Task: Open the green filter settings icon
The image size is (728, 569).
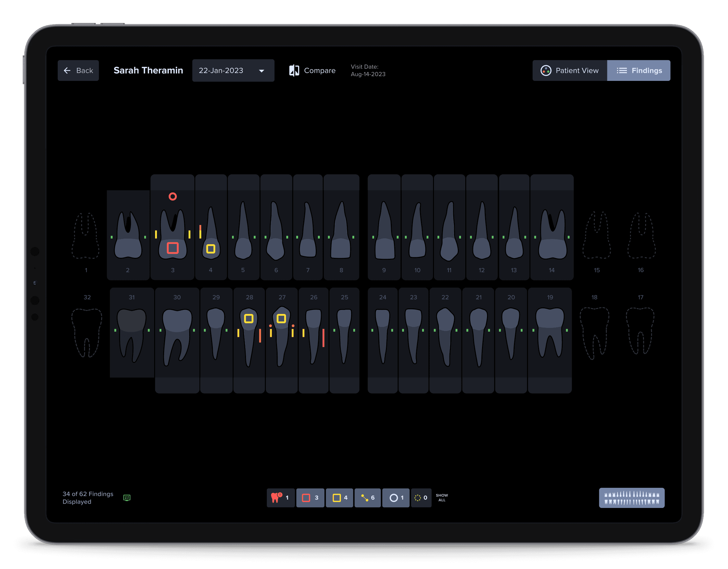Action: [x=127, y=498]
